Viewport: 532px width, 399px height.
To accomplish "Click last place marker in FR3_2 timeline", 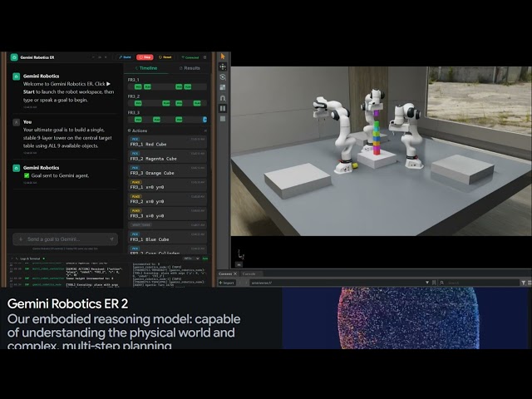I will 197,103.
